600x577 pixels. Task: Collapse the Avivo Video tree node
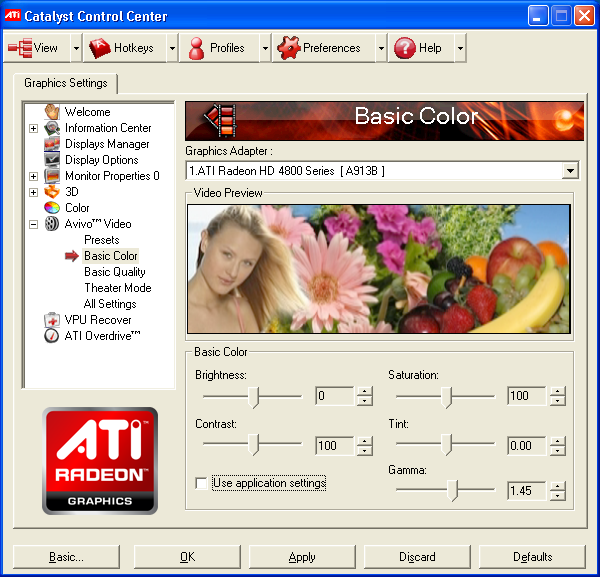(x=34, y=224)
